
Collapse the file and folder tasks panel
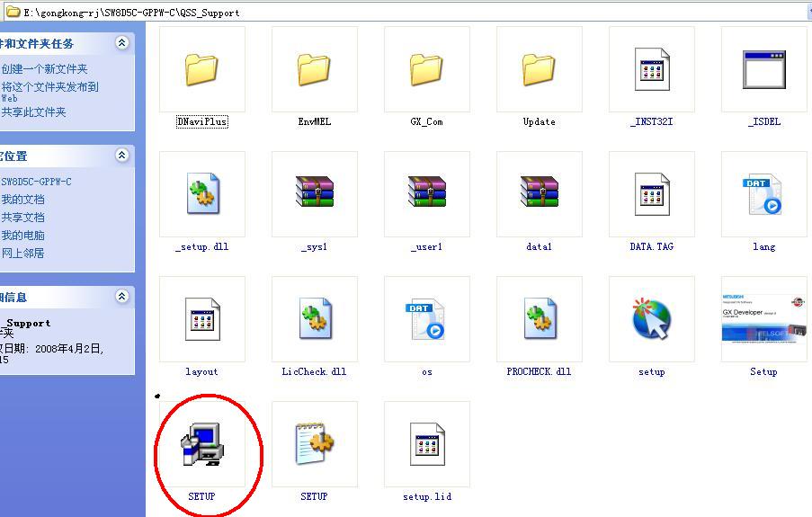[121, 43]
